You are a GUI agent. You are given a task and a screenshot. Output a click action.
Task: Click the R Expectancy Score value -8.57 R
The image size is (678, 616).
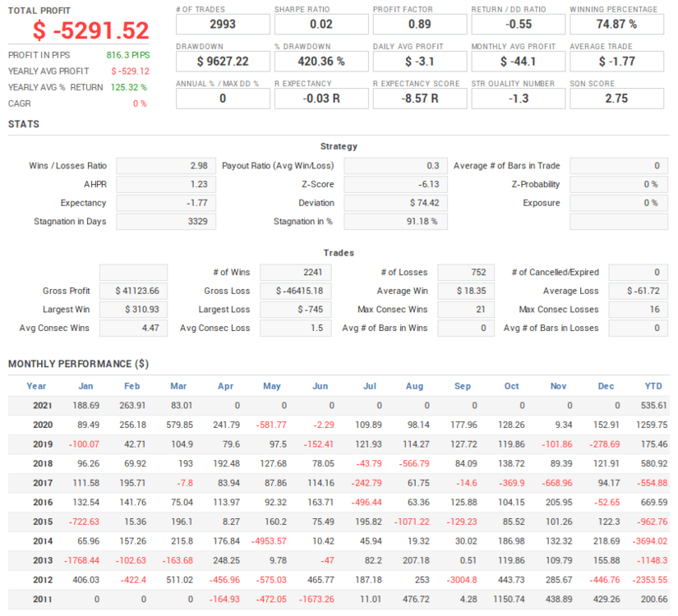420,99
